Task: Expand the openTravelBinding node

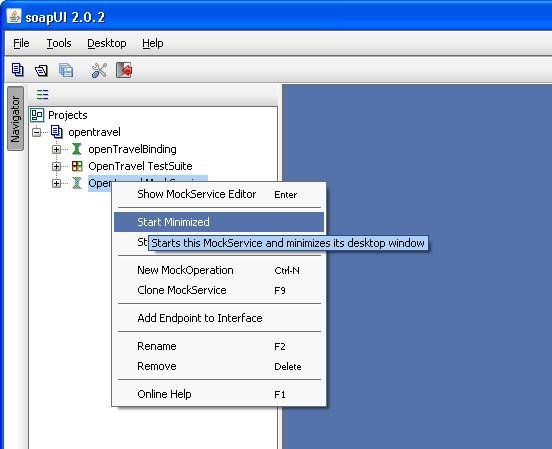Action: 56,149
